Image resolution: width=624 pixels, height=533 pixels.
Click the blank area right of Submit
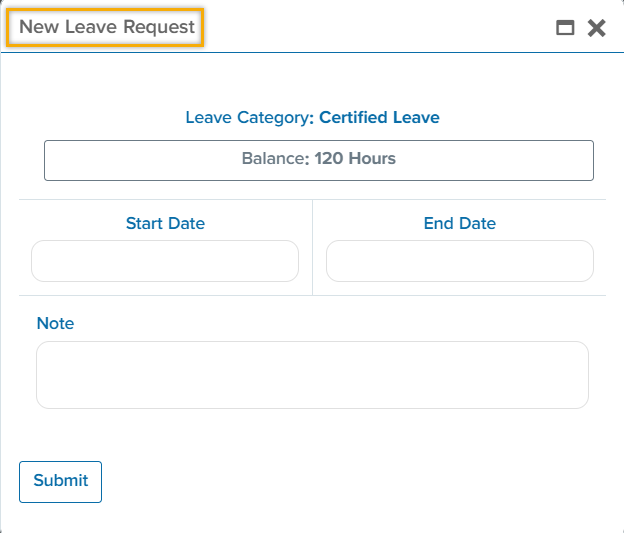[350, 481]
